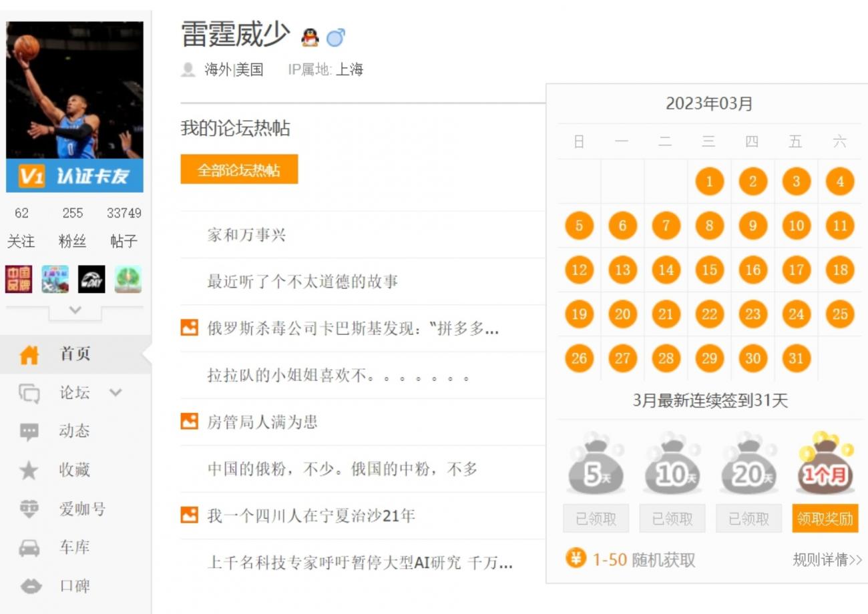Click the 车库 car icon

[29, 549]
